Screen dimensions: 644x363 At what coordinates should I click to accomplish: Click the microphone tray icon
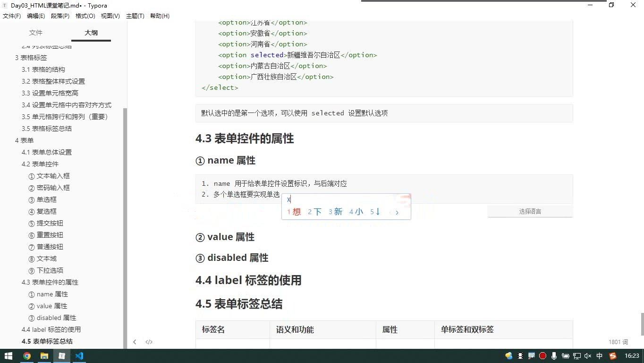coord(554,356)
